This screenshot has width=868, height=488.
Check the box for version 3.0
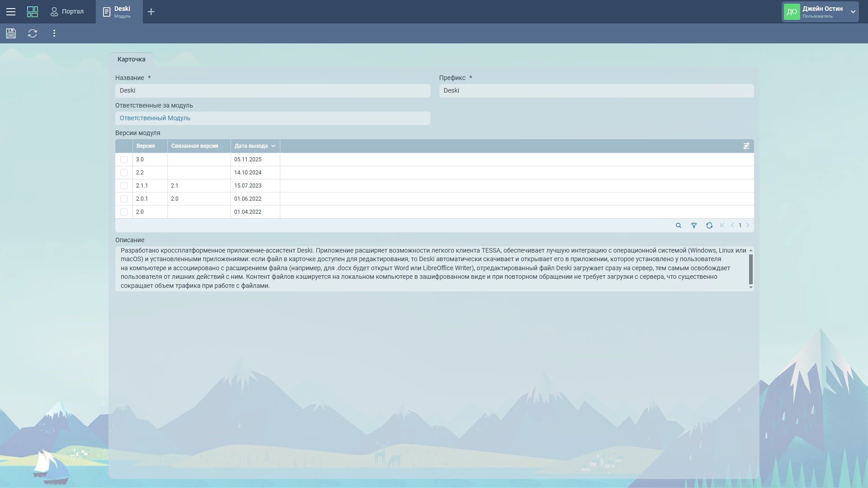click(x=124, y=160)
